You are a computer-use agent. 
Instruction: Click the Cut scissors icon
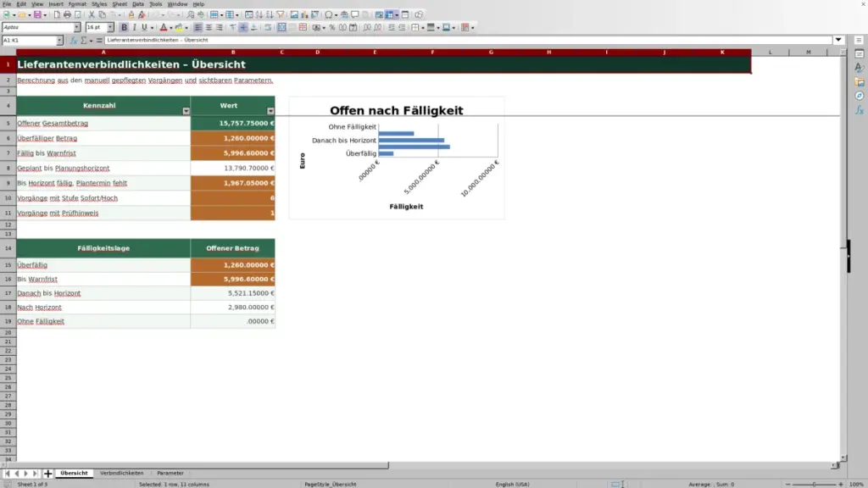coord(92,15)
